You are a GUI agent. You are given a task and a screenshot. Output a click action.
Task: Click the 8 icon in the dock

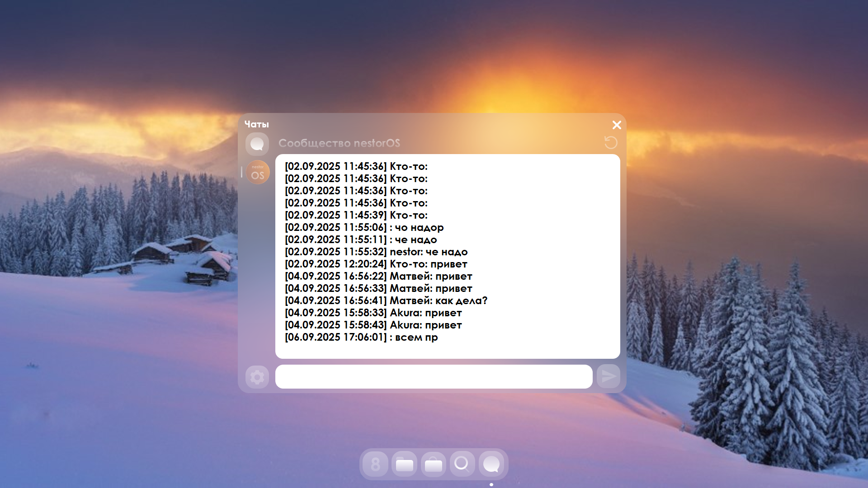coord(376,464)
